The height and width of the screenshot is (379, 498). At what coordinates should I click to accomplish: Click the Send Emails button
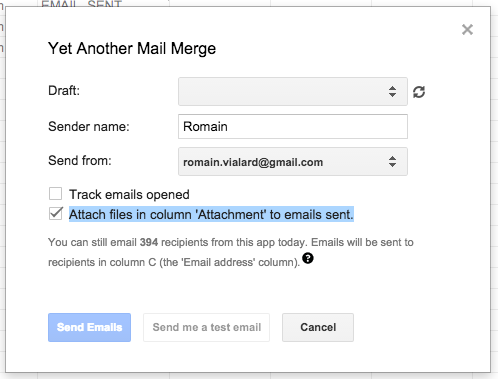89,327
